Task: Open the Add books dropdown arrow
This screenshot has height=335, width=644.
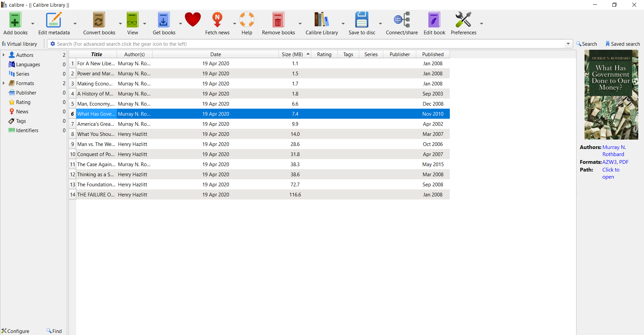Action: click(x=33, y=24)
